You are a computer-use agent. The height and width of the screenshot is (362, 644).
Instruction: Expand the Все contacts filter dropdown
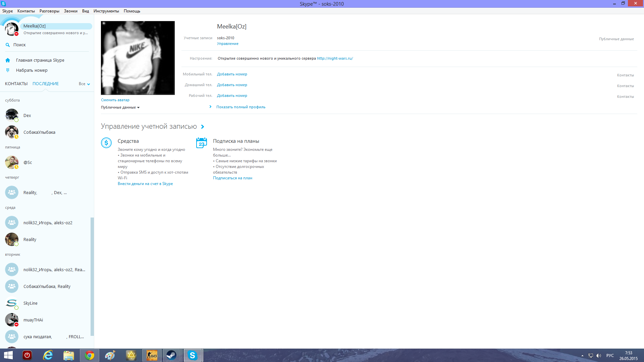(x=85, y=84)
